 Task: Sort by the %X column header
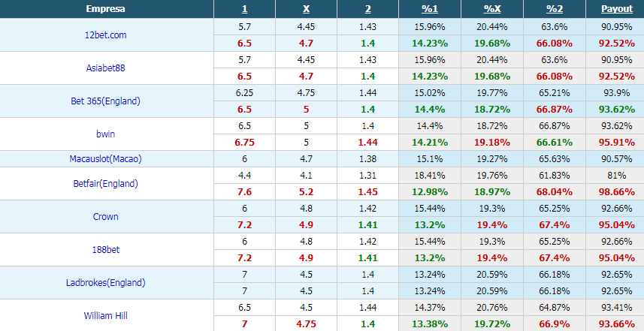(492, 8)
